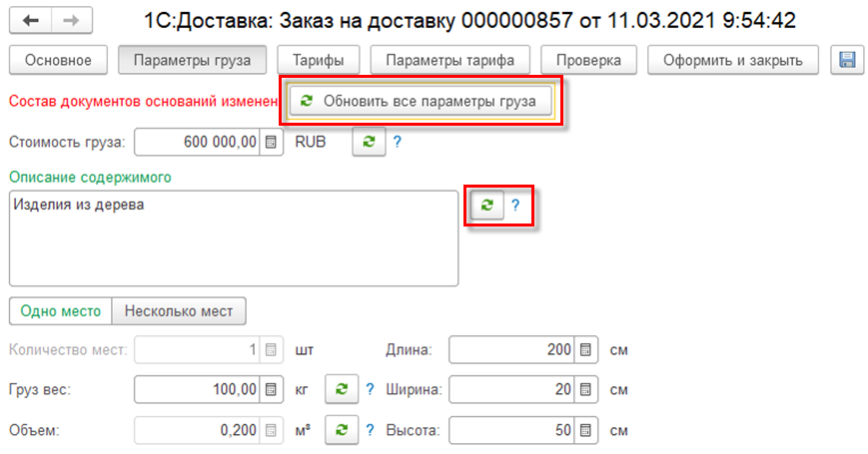
Task: Save the order using the floppy disk icon
Action: pyautogui.click(x=847, y=60)
